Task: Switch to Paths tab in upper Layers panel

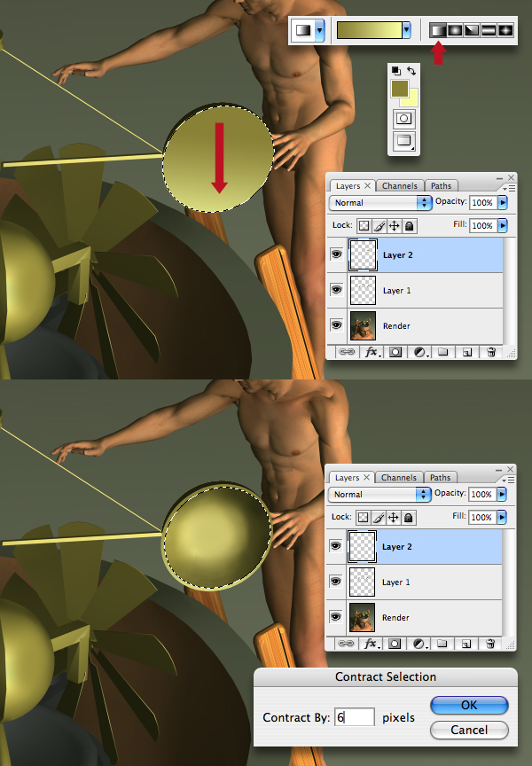Action: pos(442,185)
